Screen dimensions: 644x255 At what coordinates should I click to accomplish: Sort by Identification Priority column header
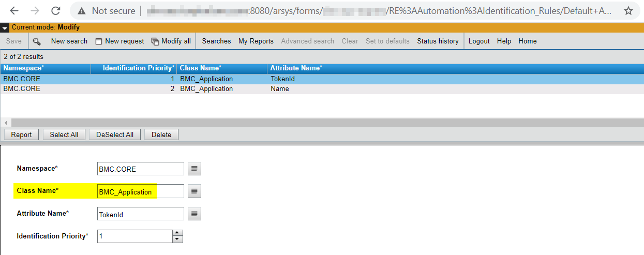click(x=133, y=68)
